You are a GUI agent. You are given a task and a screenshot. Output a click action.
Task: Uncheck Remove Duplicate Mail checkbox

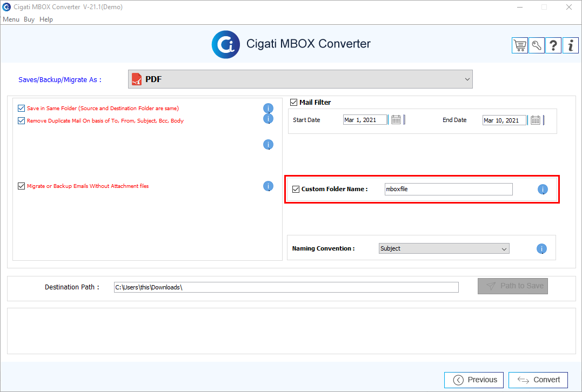(x=21, y=120)
